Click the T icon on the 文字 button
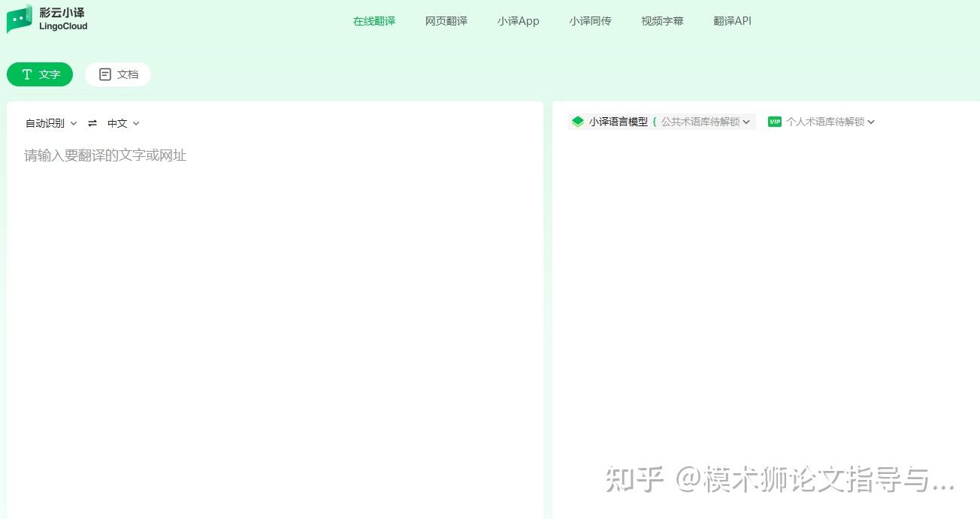 coord(28,74)
